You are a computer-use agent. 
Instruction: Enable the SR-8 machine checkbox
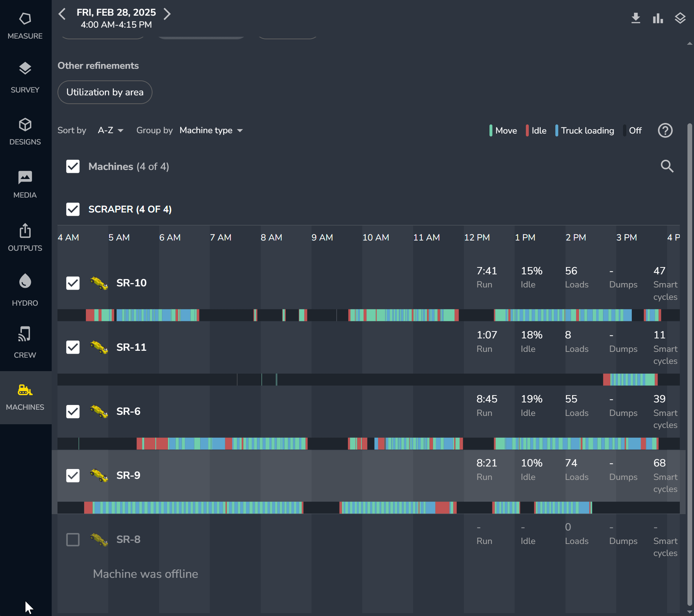pyautogui.click(x=73, y=540)
